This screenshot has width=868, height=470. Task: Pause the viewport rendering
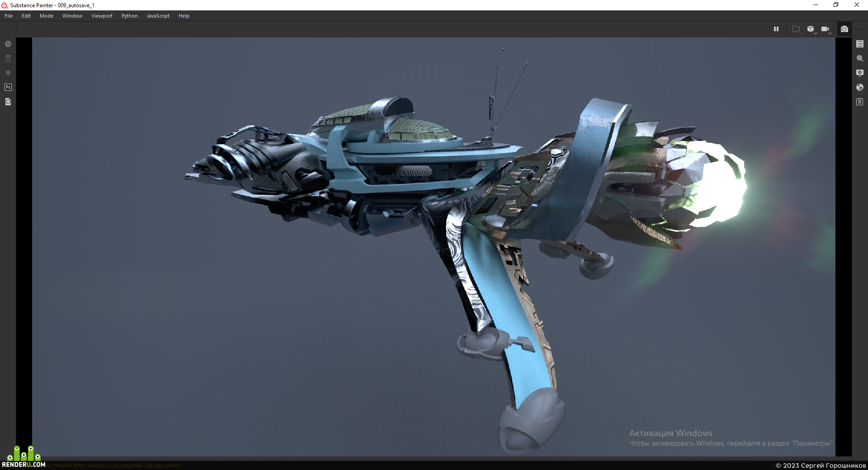point(776,29)
